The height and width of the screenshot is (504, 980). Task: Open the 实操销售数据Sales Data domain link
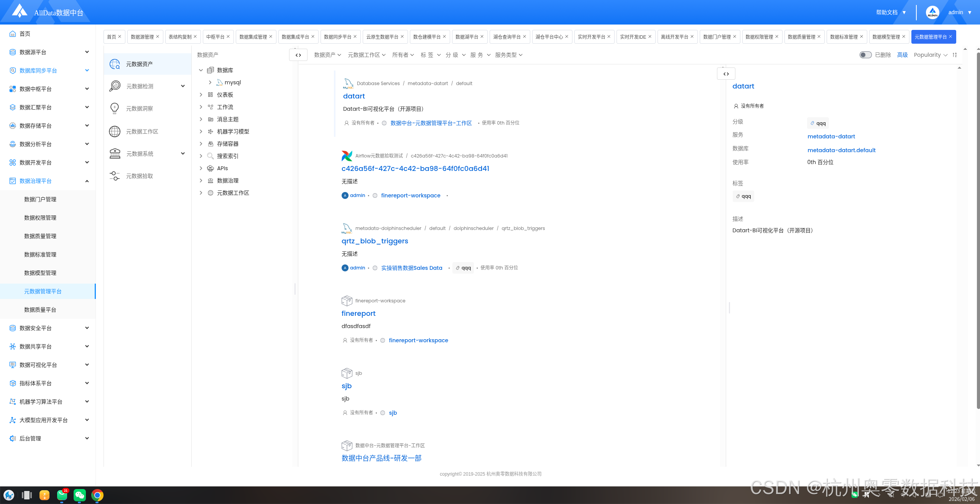[411, 268]
